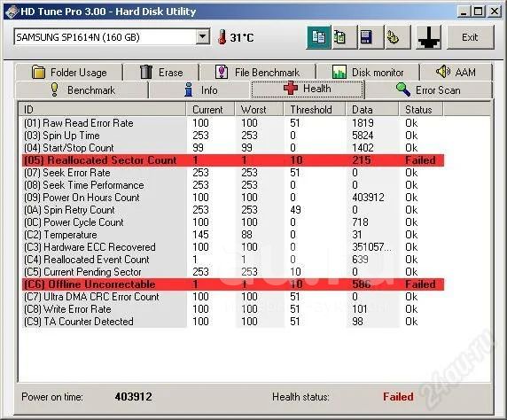Click Failed status in Reallocated Sector Count row
Image resolution: width=507 pixels, height=420 pixels.
pos(420,160)
